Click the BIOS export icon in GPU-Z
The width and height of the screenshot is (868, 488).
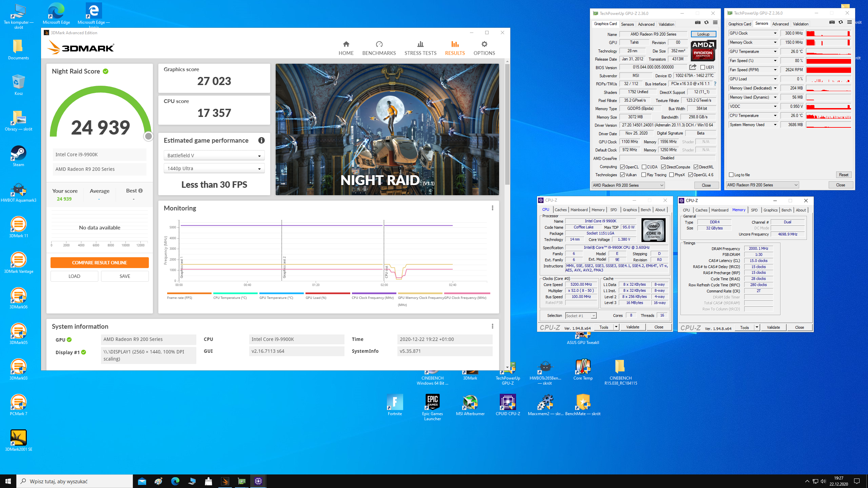click(693, 67)
